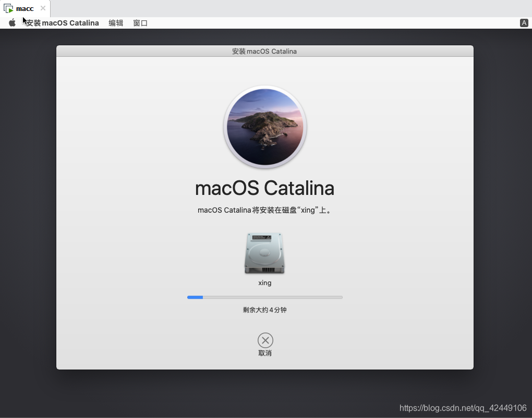Click the window title 安装 macOS Catalina

pyautogui.click(x=264, y=51)
